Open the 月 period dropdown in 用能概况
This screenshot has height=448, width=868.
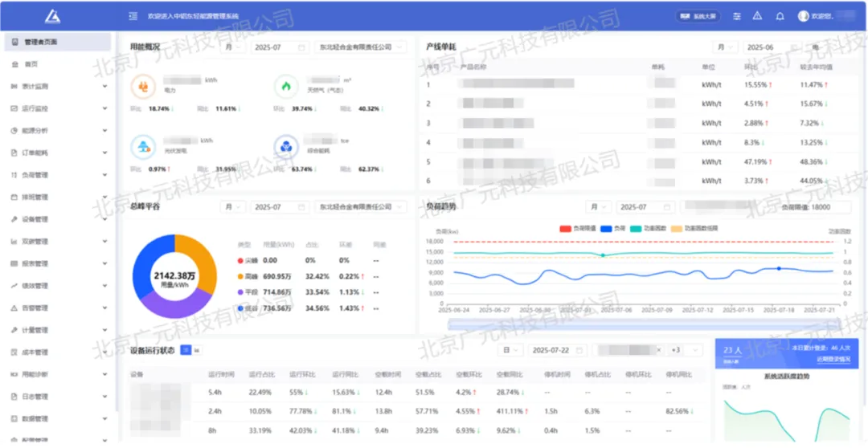[x=234, y=47]
